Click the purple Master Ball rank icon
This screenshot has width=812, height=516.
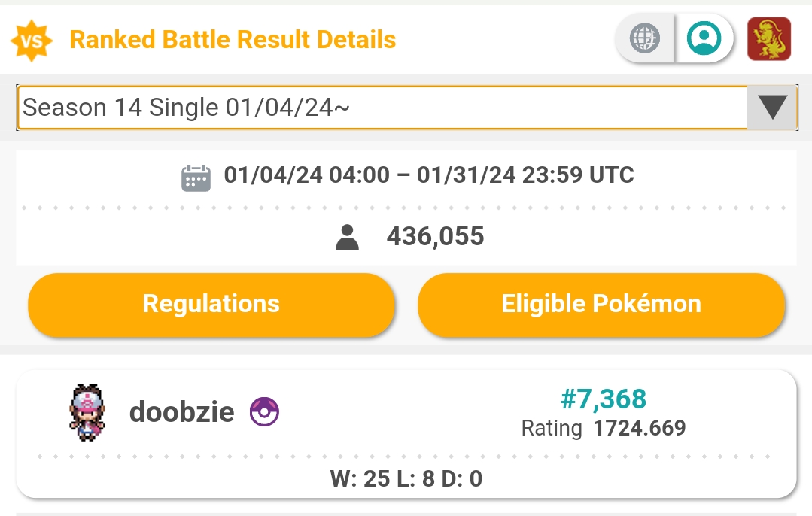(264, 412)
